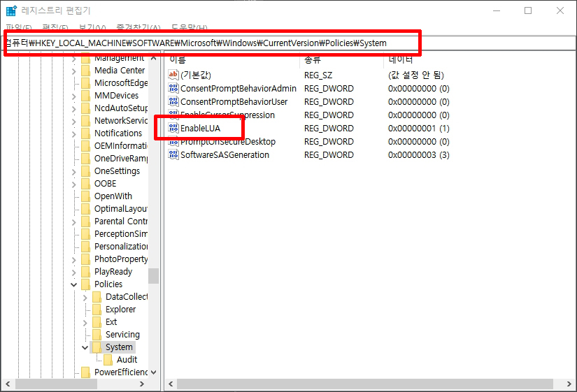Open the 도움말(H) menu

click(189, 28)
